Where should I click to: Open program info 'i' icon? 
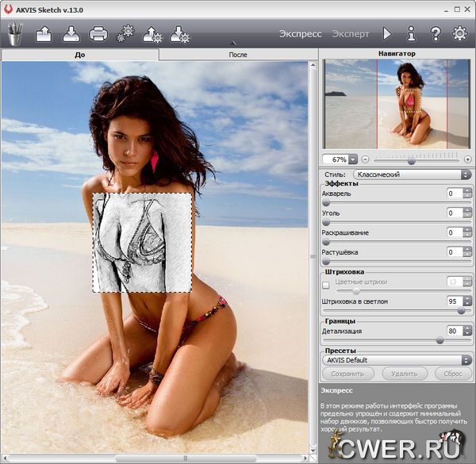(411, 34)
